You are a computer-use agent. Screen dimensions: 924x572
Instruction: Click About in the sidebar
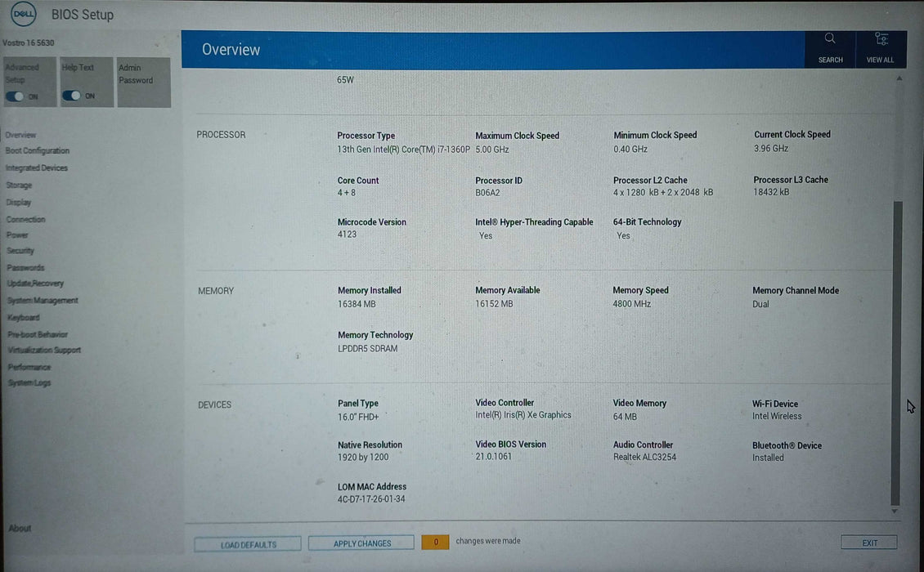(x=20, y=529)
